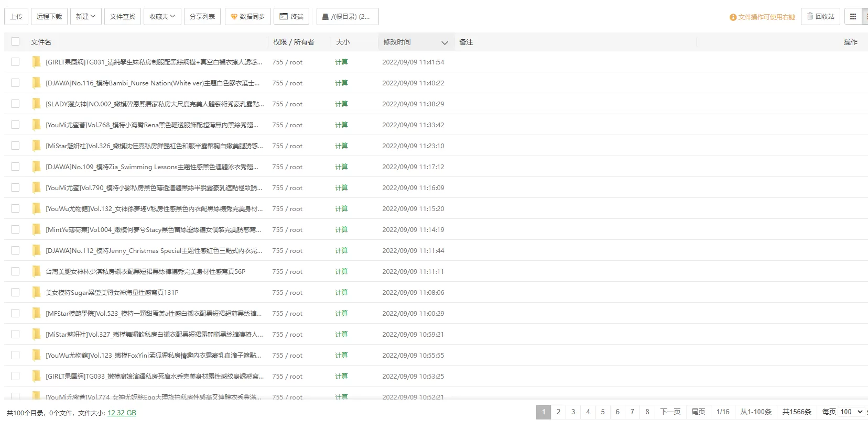Click the date 2022/09/09 11:17:12
Image resolution: width=868 pixels, height=431 pixels.
pyautogui.click(x=413, y=167)
